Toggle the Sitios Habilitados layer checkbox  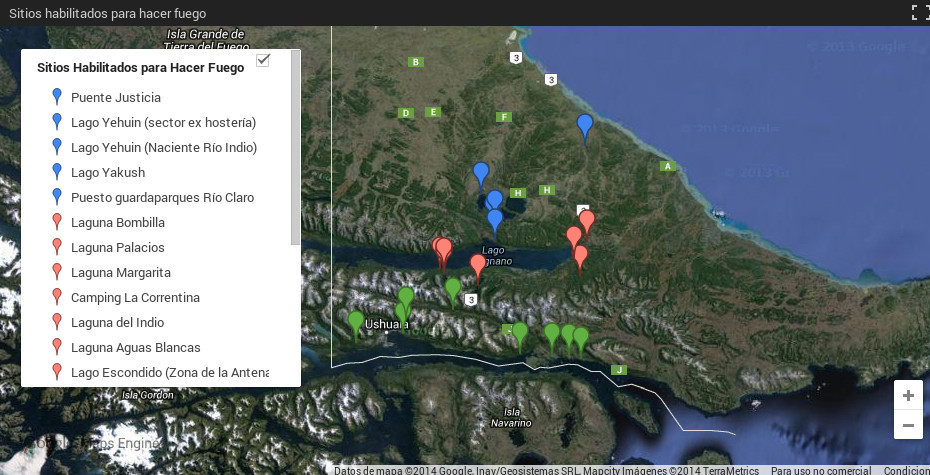(263, 60)
